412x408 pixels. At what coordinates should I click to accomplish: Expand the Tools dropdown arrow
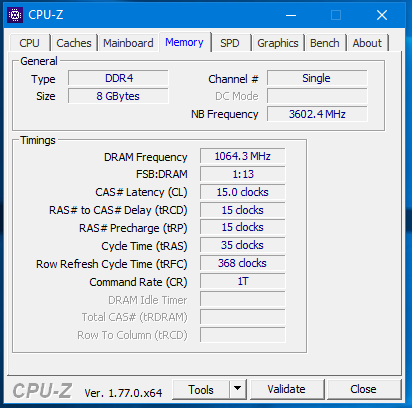point(238,389)
